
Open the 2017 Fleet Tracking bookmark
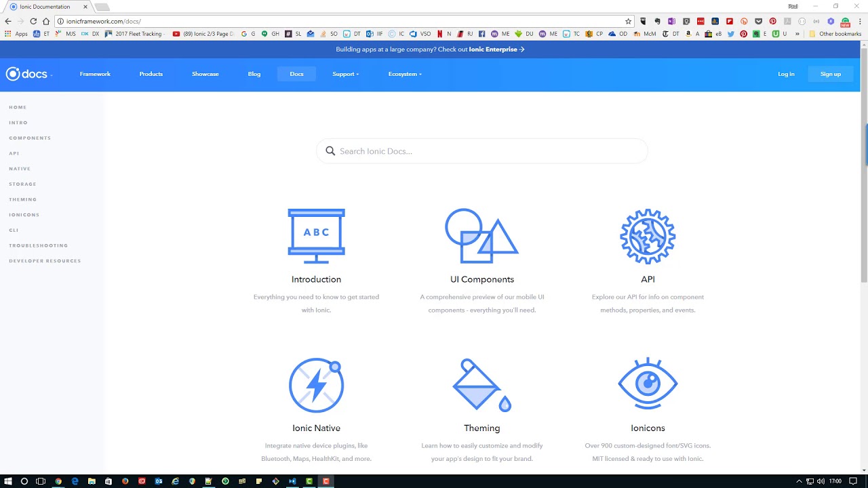tap(134, 34)
